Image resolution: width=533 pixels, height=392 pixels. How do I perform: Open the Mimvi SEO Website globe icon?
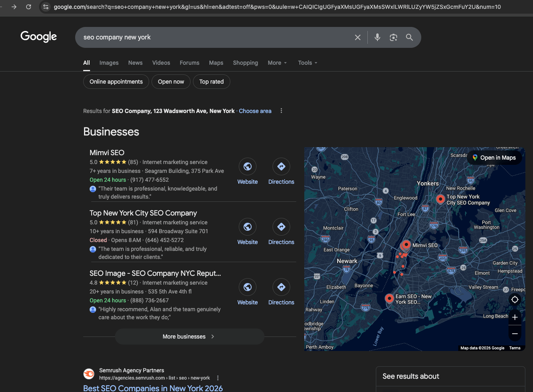(x=248, y=166)
